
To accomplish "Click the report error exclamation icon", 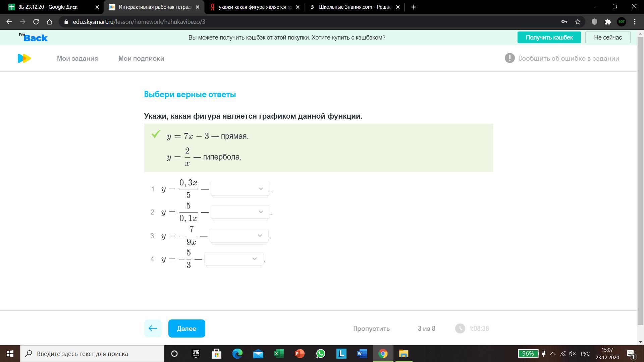I will tap(509, 58).
